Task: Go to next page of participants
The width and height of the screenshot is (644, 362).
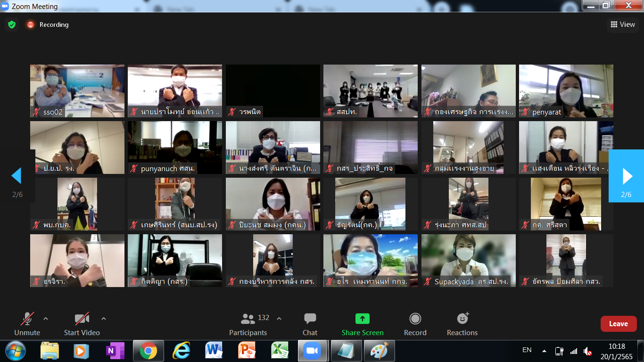Action: [x=627, y=176]
